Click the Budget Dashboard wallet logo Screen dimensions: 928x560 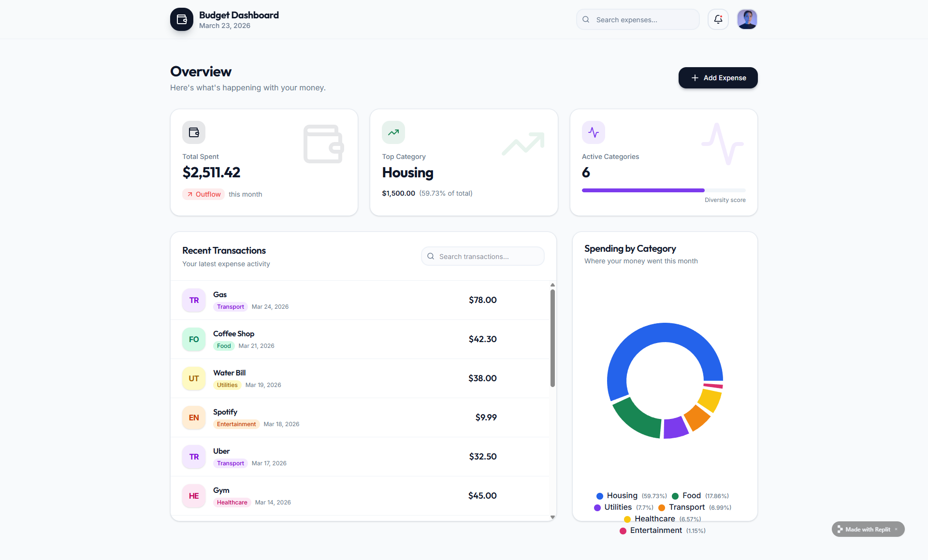point(182,19)
